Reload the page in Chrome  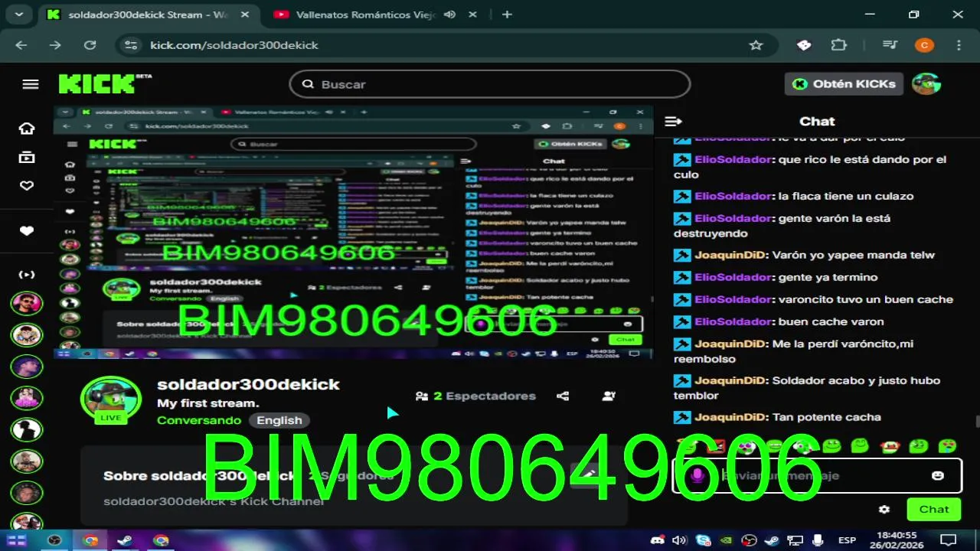[x=90, y=45]
